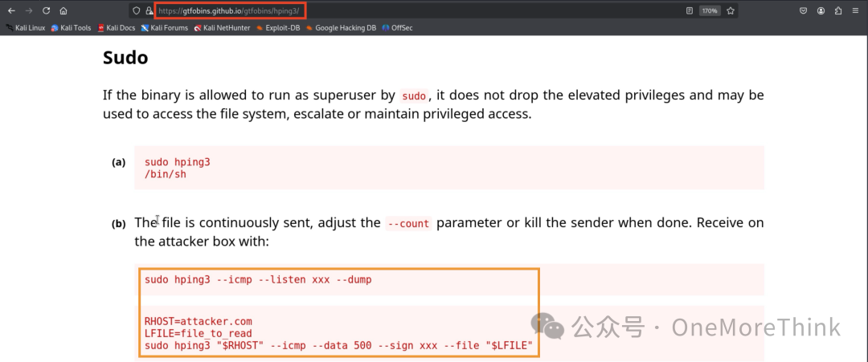Open the Google Hacking DB bookmark

pyautogui.click(x=341, y=27)
